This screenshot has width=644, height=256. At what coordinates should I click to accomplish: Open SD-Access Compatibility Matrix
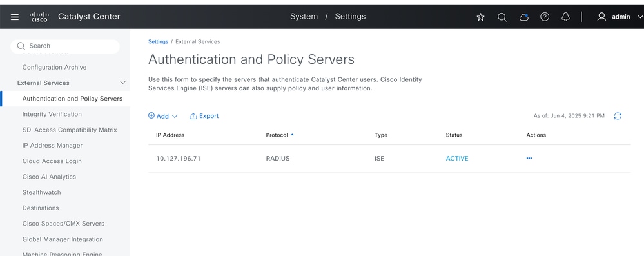click(x=70, y=130)
